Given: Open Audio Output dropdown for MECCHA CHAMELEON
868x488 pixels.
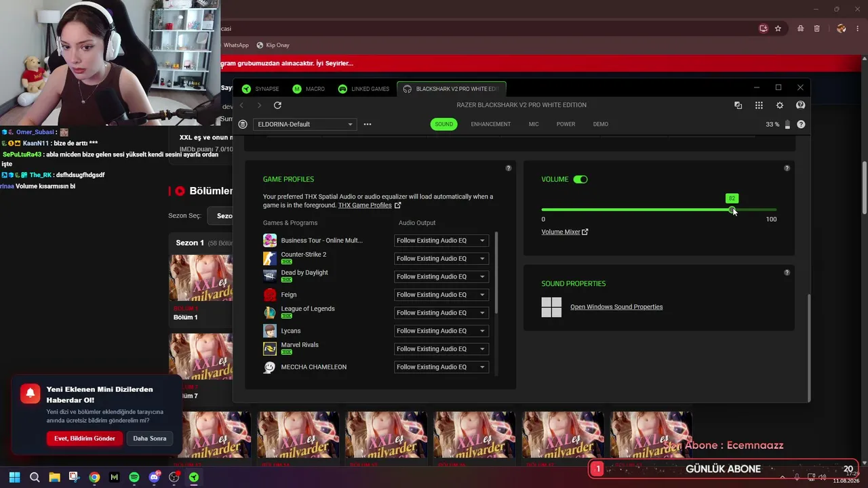Looking at the screenshot, I should pyautogui.click(x=441, y=367).
